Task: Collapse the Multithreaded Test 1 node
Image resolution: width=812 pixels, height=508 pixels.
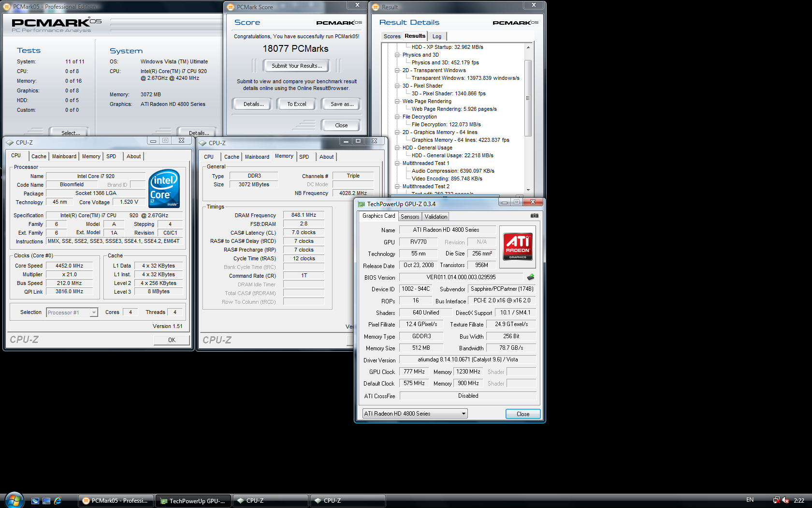Action: coord(397,163)
